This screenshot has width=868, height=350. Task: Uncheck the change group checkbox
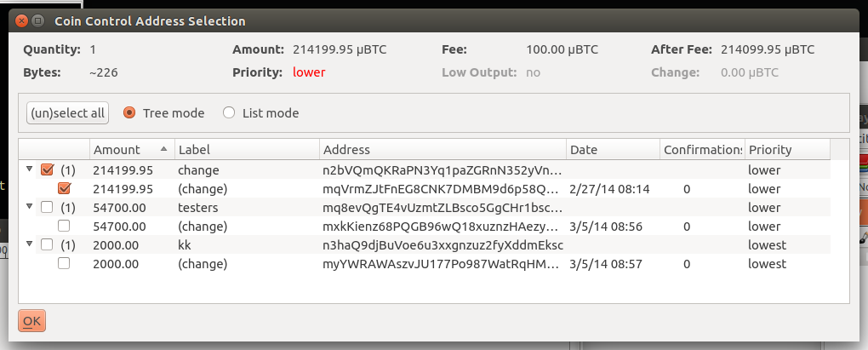47,169
